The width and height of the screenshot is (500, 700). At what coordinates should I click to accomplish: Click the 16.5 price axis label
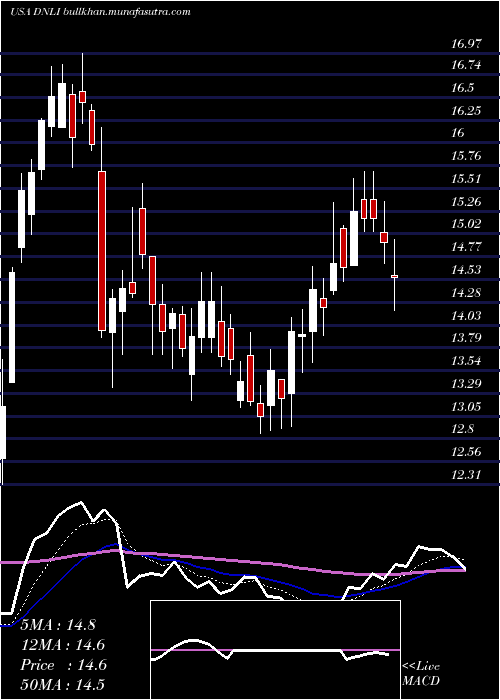coord(462,88)
